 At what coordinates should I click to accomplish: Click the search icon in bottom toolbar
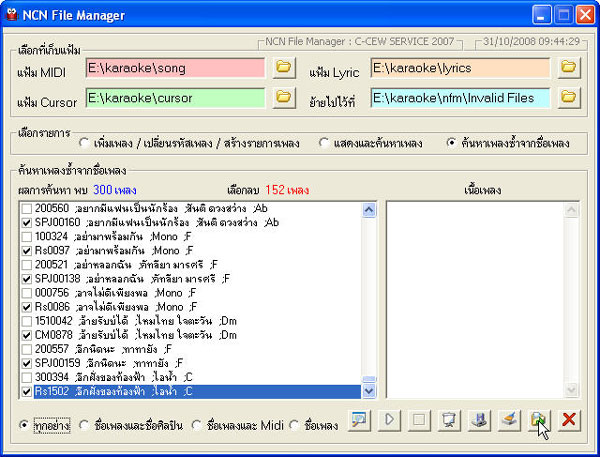coord(360,422)
